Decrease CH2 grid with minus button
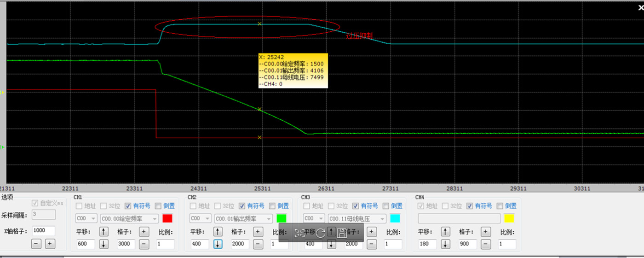Viewport: 644px width, 258px height. point(258,244)
